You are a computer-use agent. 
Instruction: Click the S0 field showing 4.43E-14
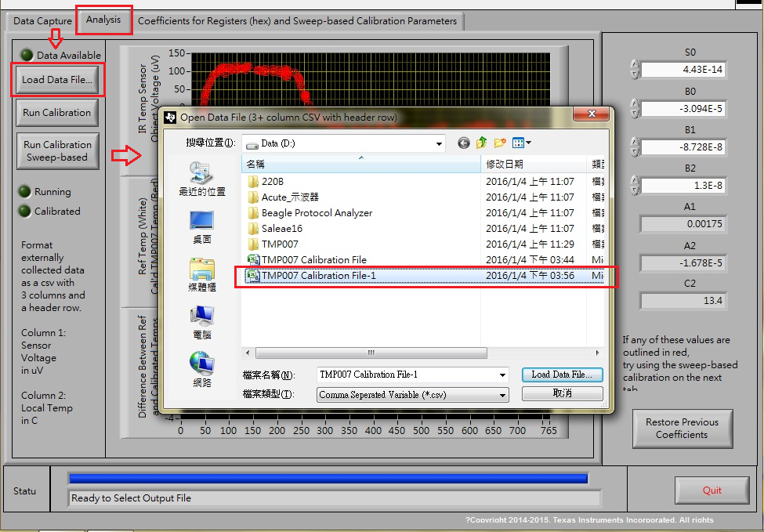(683, 70)
